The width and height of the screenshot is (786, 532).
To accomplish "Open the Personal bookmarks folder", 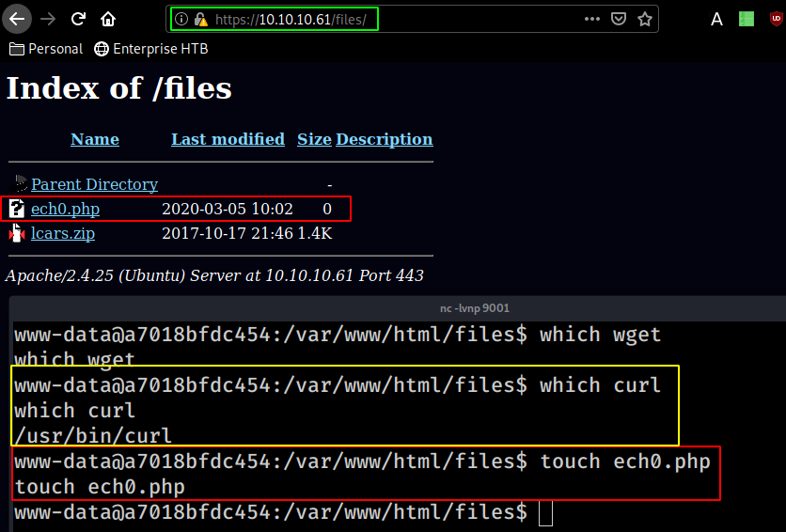I will [x=46, y=49].
